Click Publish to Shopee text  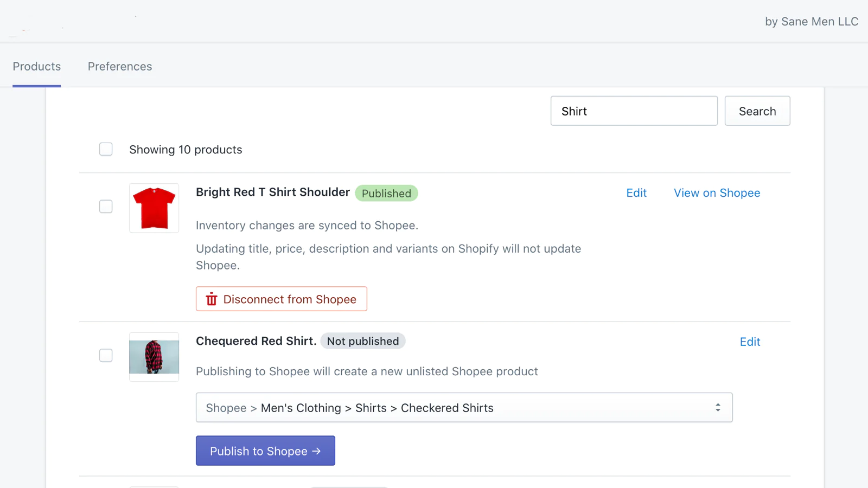click(258, 451)
